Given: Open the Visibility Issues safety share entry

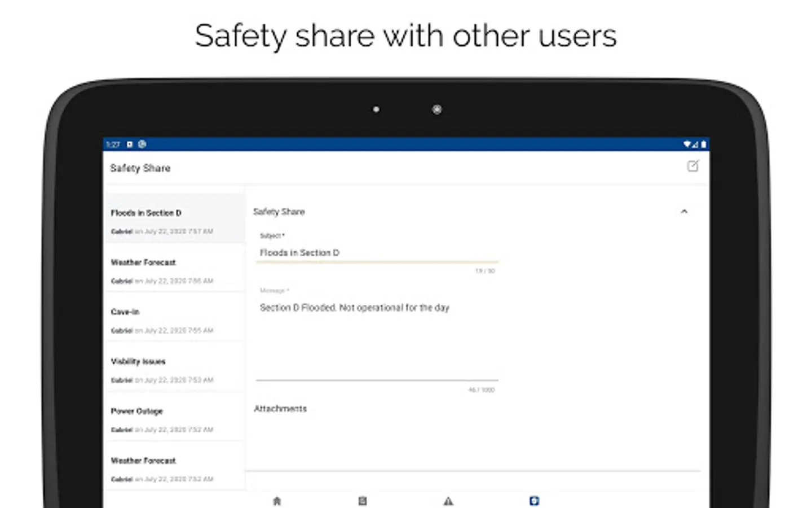Looking at the screenshot, I should [175, 368].
